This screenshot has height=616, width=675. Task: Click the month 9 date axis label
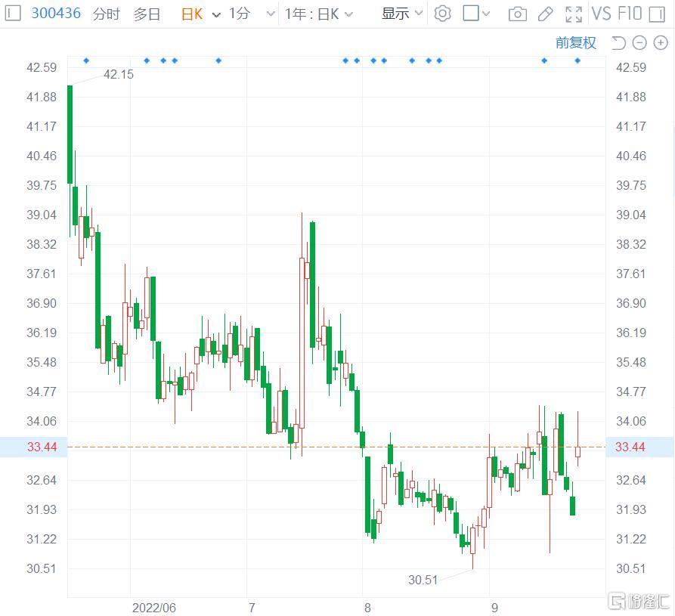(x=494, y=608)
